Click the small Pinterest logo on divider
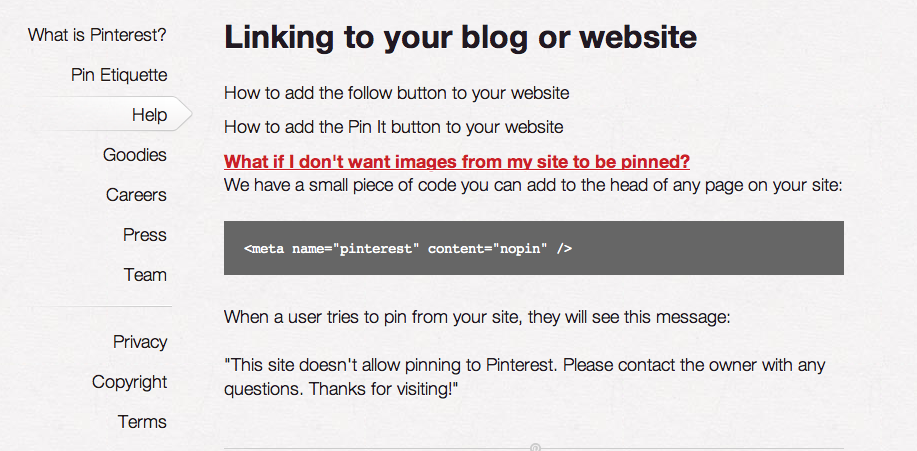917x451 pixels. point(535,447)
